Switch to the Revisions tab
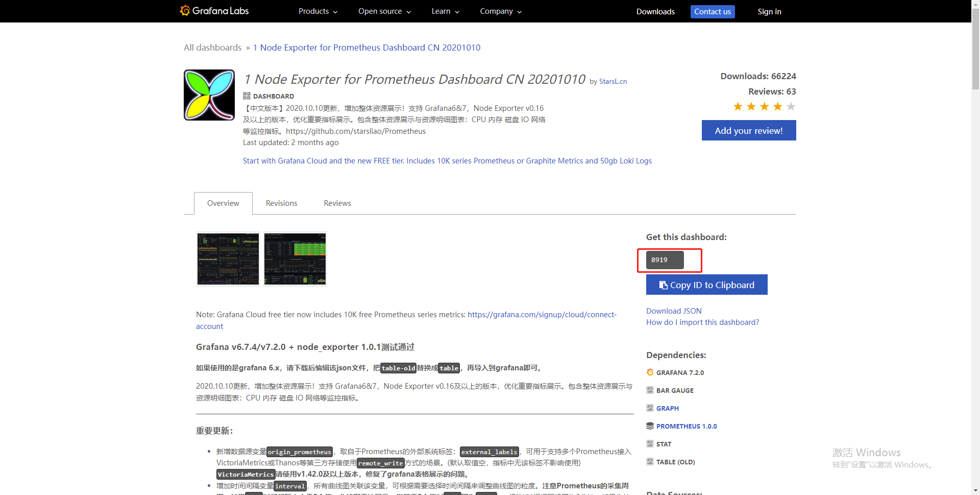The height and width of the screenshot is (495, 980). (x=281, y=203)
